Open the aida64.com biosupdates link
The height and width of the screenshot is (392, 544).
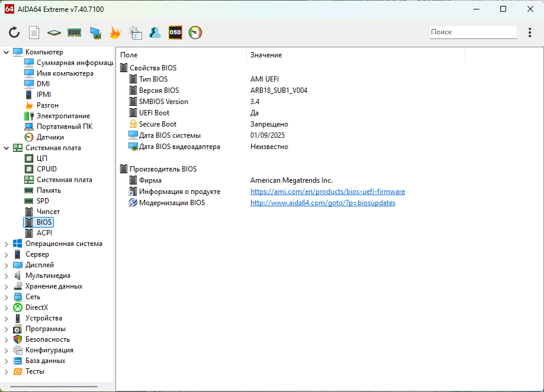pos(323,203)
